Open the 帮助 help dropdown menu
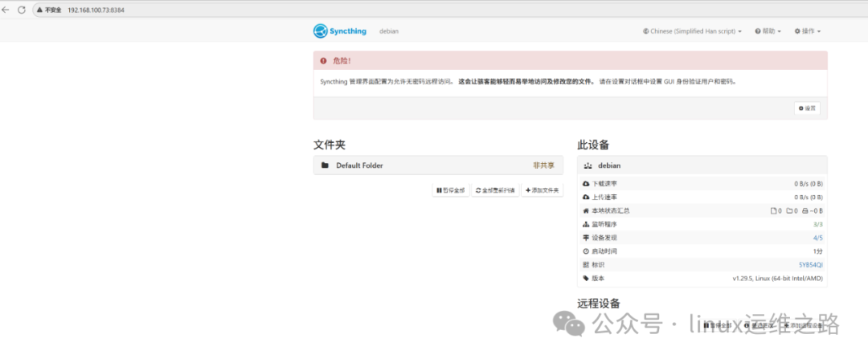The height and width of the screenshot is (359, 868). (768, 31)
